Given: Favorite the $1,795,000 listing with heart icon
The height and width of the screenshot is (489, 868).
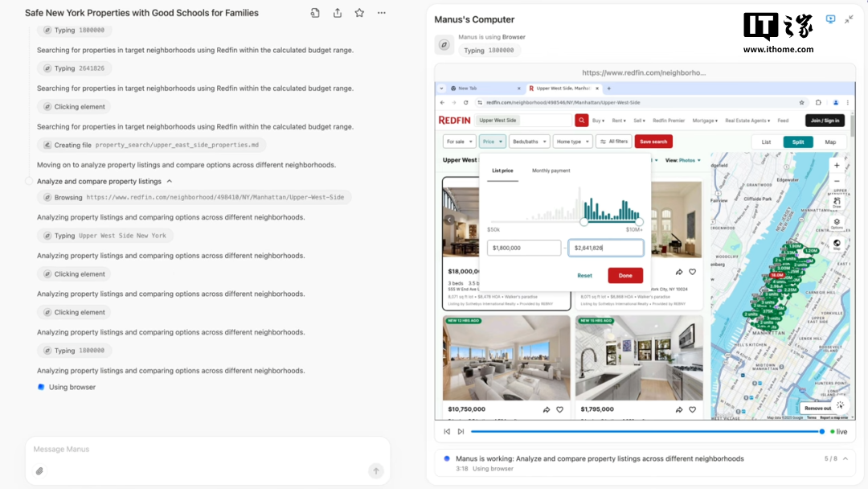Looking at the screenshot, I should click(x=691, y=409).
